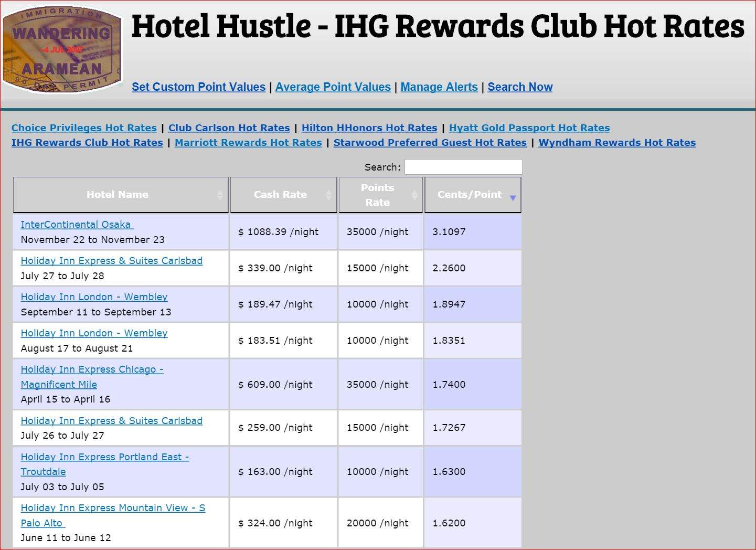Open Holiday Inn Express Chicago Magnificent Mile

92,369
